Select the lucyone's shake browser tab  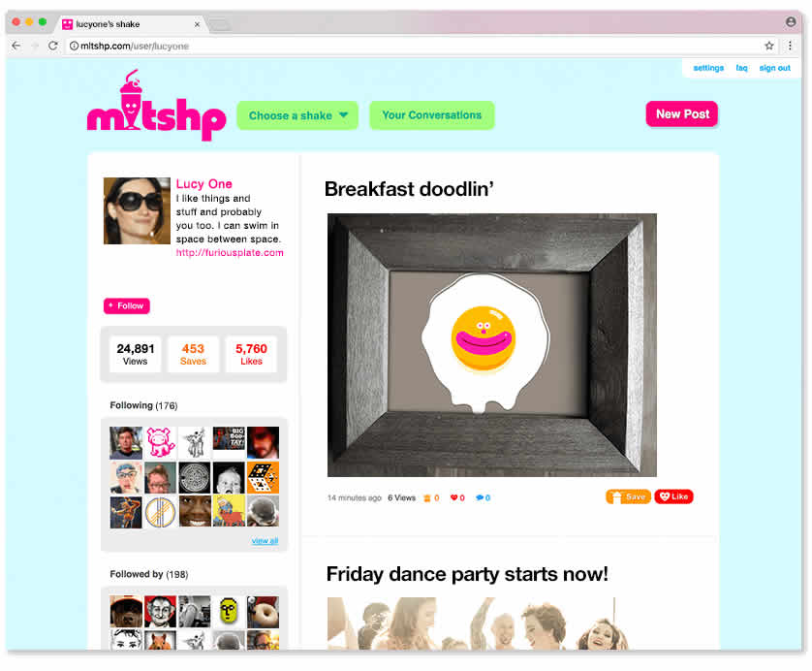pos(132,24)
